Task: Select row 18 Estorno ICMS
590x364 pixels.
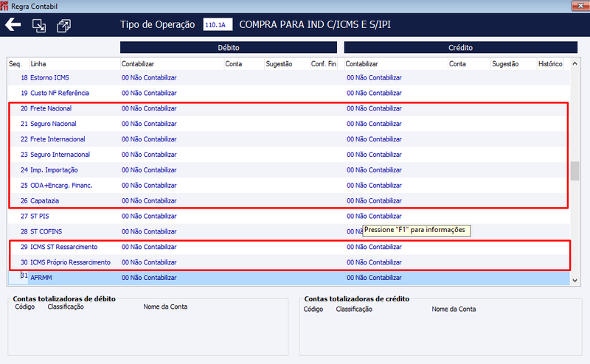Action: click(x=288, y=77)
